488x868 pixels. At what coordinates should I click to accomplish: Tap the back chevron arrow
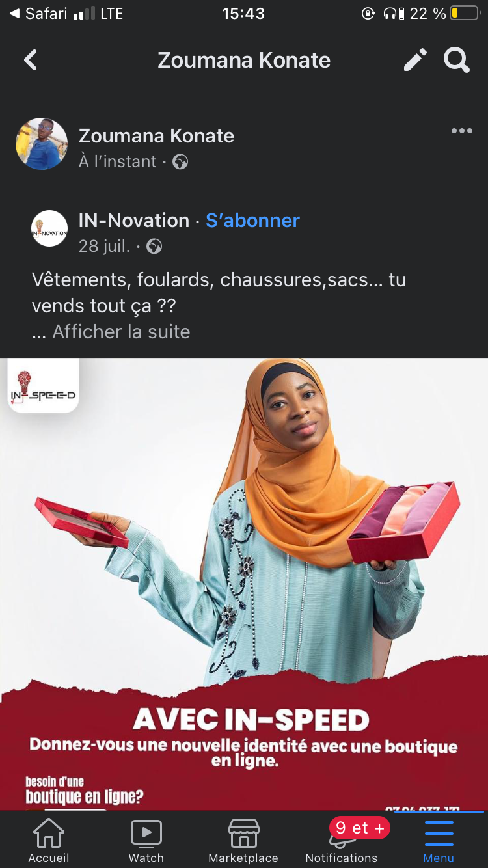click(x=31, y=61)
